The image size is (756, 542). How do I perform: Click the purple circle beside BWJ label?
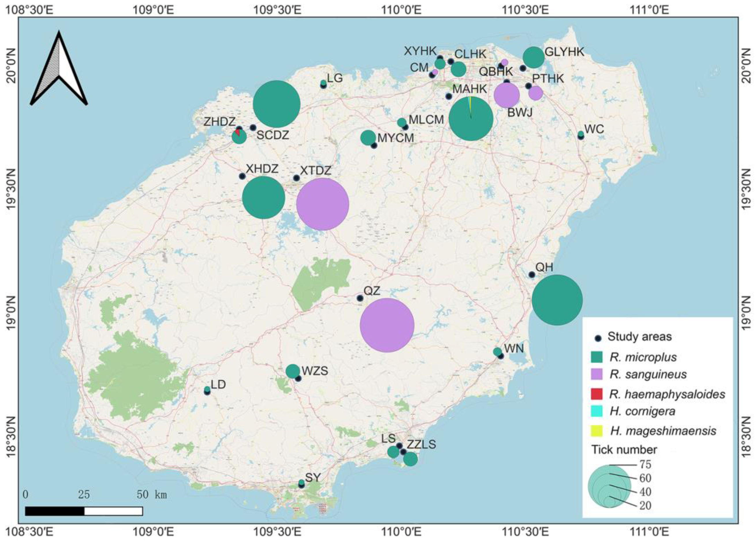click(x=506, y=95)
